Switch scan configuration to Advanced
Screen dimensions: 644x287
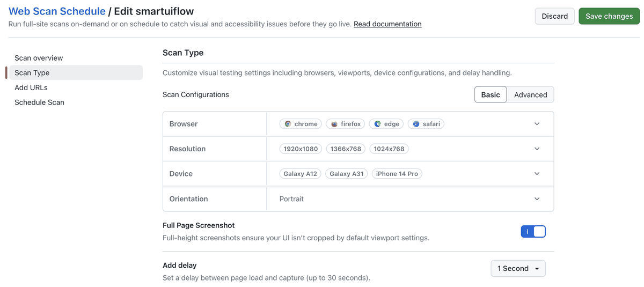pos(530,94)
